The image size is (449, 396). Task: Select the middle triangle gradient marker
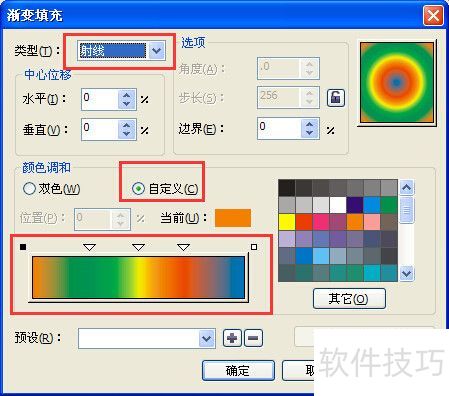[x=138, y=247]
